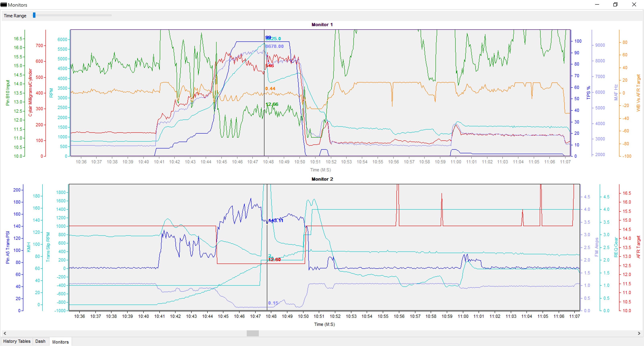Click the scrollbar right arrow

click(639, 333)
